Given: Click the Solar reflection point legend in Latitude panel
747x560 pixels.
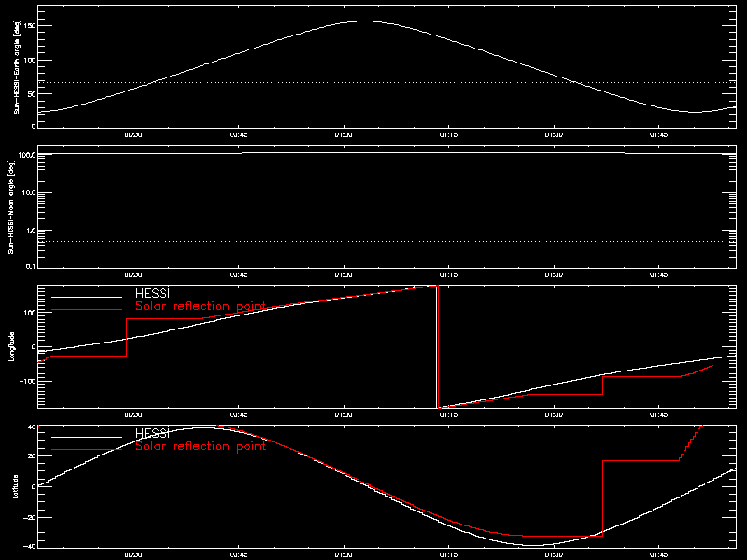Looking at the screenshot, I should [x=201, y=446].
